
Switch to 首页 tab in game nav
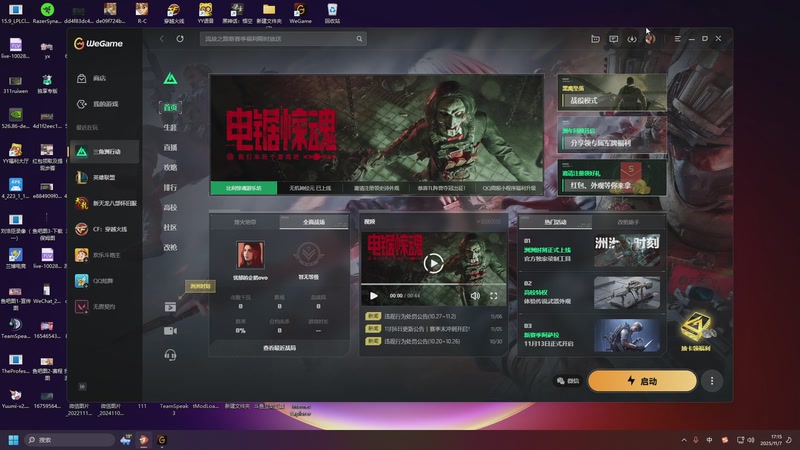pos(170,107)
